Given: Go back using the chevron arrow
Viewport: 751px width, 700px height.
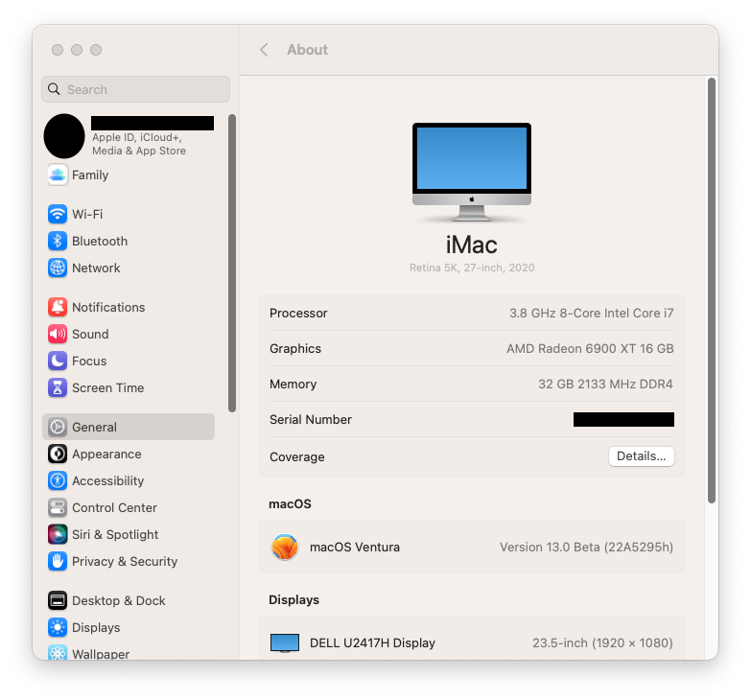Looking at the screenshot, I should (264, 50).
